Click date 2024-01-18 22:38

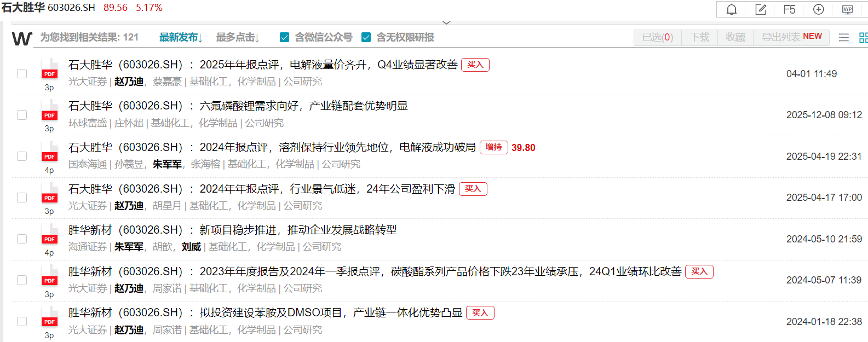(824, 322)
